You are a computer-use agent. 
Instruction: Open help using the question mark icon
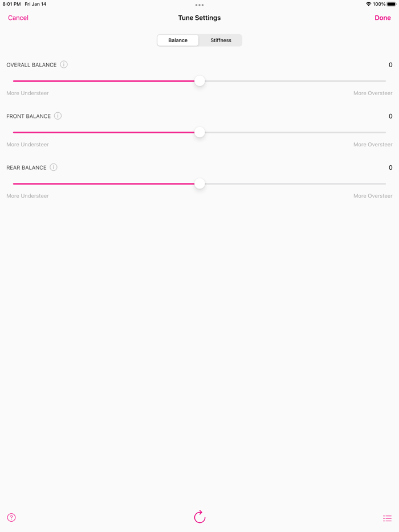pyautogui.click(x=11, y=517)
